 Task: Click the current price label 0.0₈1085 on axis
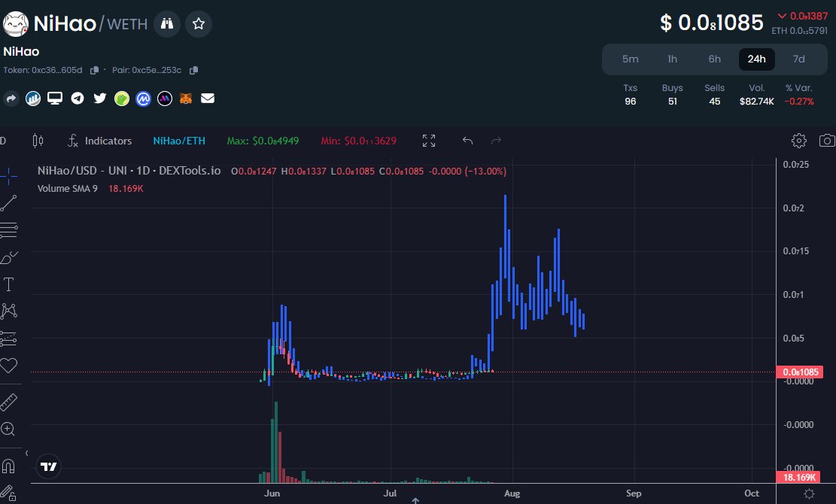click(x=800, y=372)
